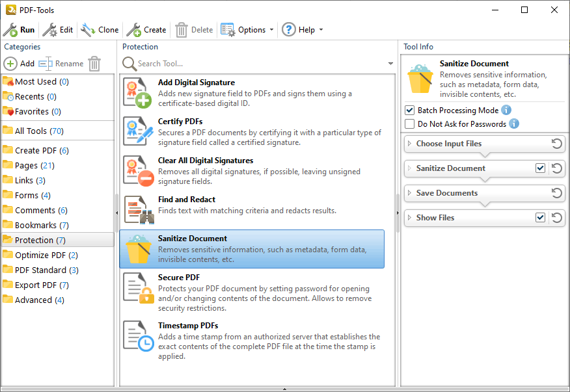The image size is (570, 392).
Task: Click the Recents folder icon
Action: [8, 96]
